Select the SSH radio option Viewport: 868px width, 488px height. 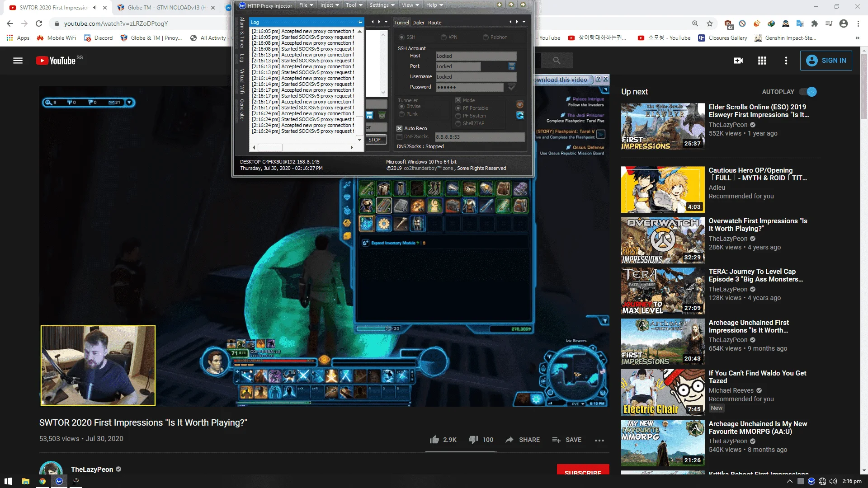407,37
